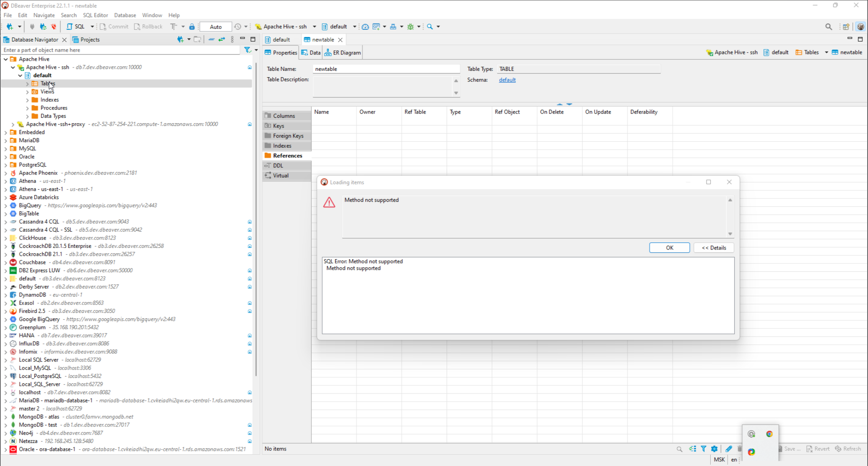Click the global search icon at top right
This screenshot has width=868, height=466.
pos(829,26)
